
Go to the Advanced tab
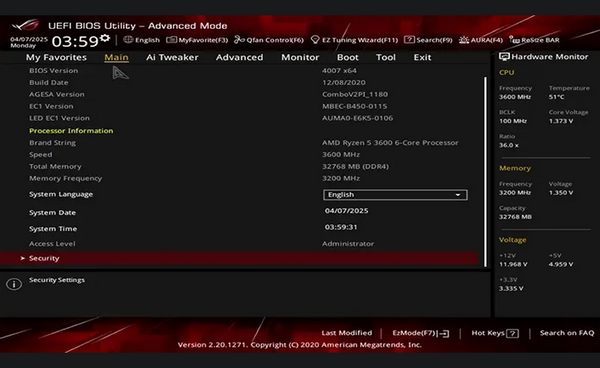tap(240, 57)
